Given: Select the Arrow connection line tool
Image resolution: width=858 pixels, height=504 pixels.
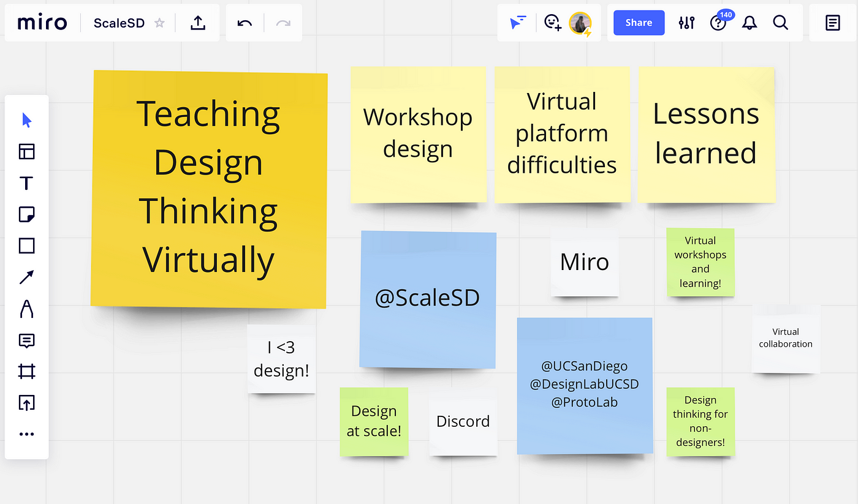Looking at the screenshot, I should pos(26,277).
